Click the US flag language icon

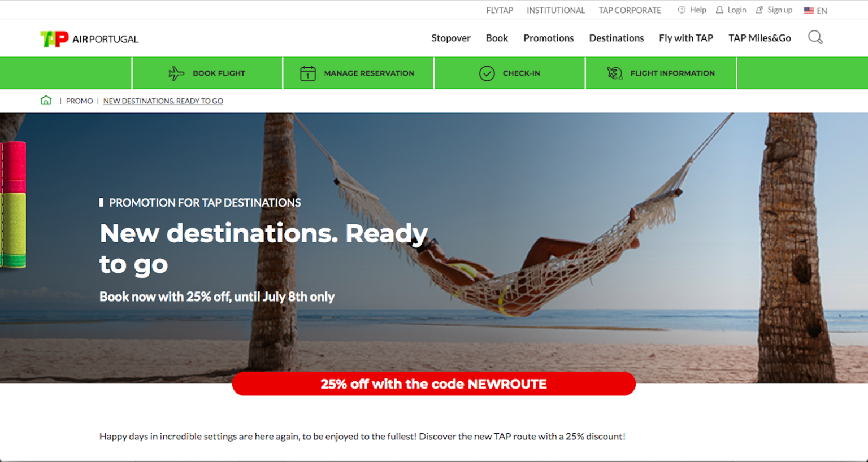click(x=809, y=11)
